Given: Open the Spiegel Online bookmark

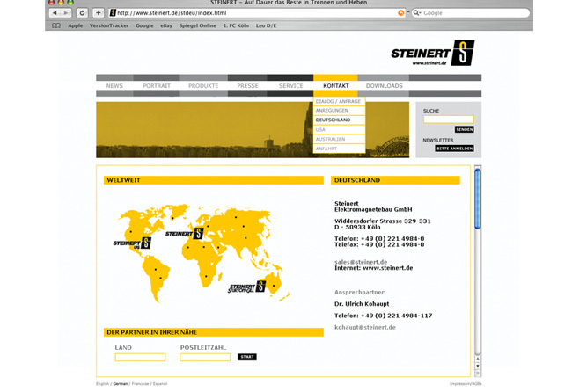Looking at the screenshot, I should click(x=198, y=25).
